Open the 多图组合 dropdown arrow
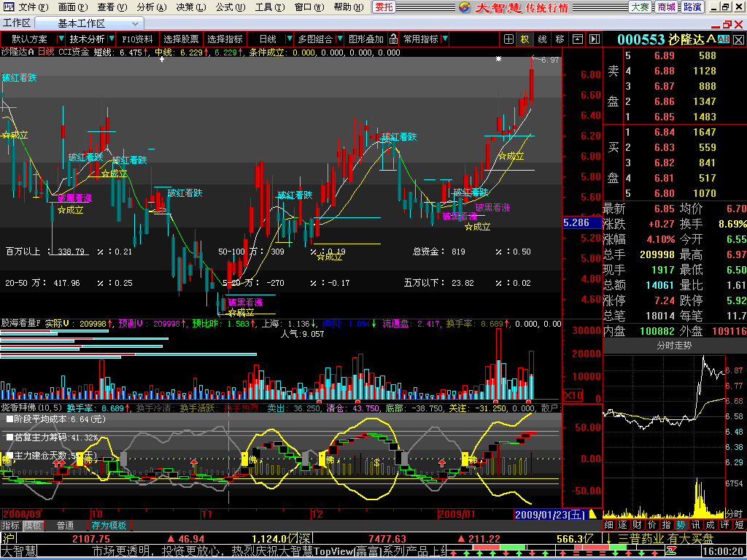The height and width of the screenshot is (560, 747). 340,39
